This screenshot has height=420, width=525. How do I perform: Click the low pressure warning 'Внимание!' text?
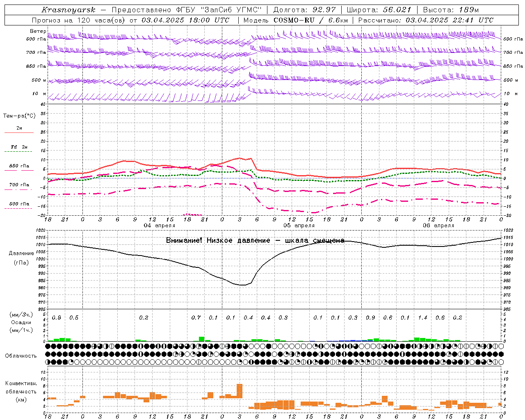[x=184, y=240]
